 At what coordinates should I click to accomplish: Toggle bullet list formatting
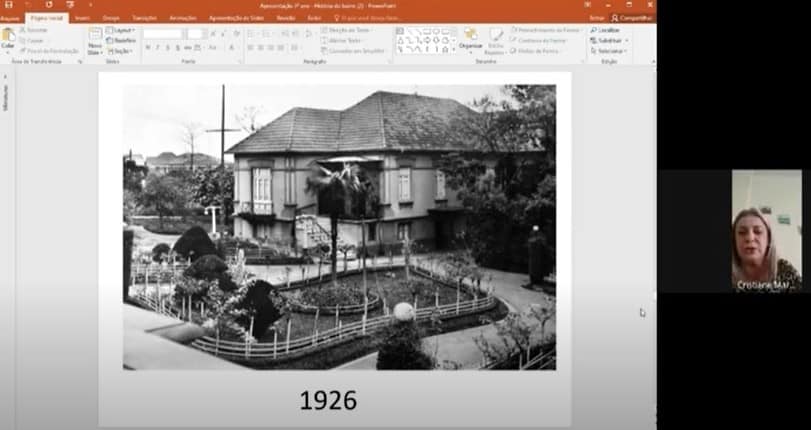(x=252, y=34)
